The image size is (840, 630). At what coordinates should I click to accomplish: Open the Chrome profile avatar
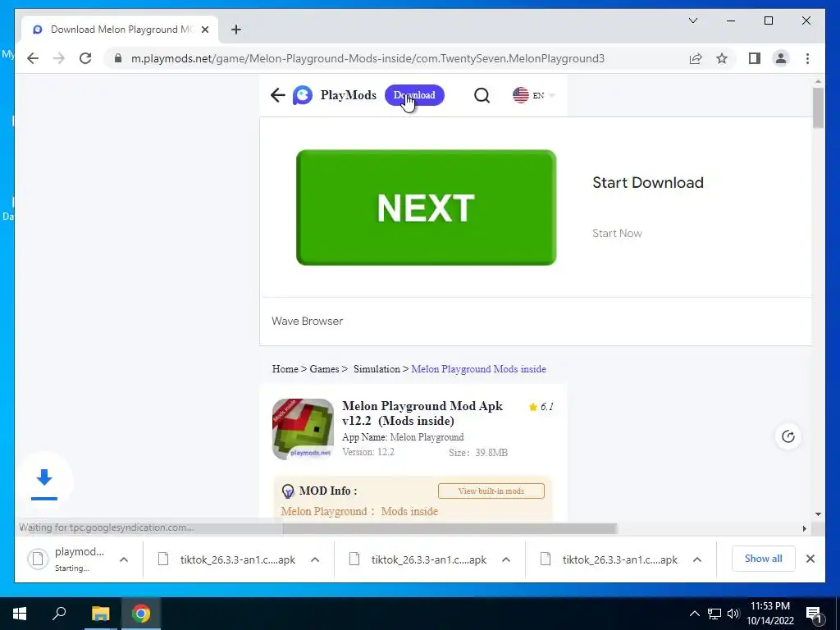click(781, 58)
